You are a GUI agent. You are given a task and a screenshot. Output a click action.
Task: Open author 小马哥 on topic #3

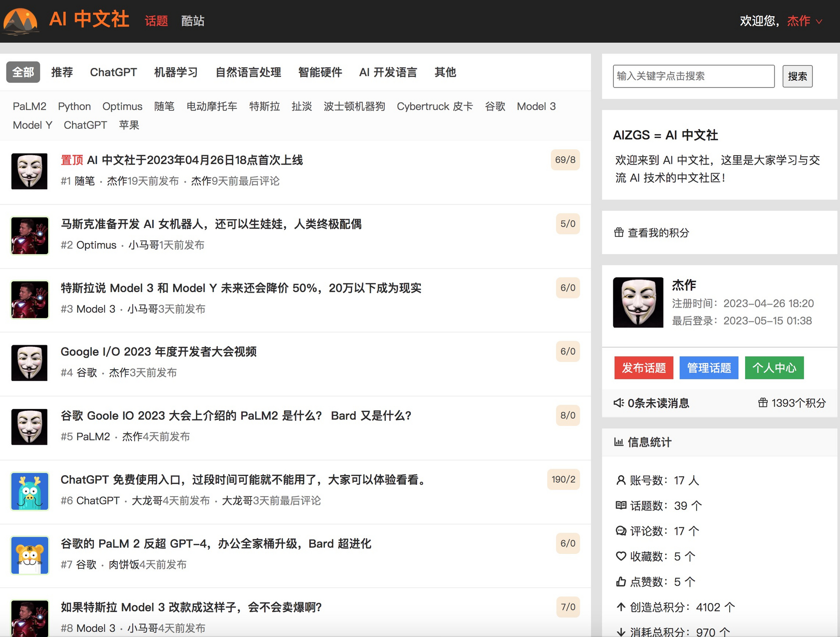tap(143, 309)
